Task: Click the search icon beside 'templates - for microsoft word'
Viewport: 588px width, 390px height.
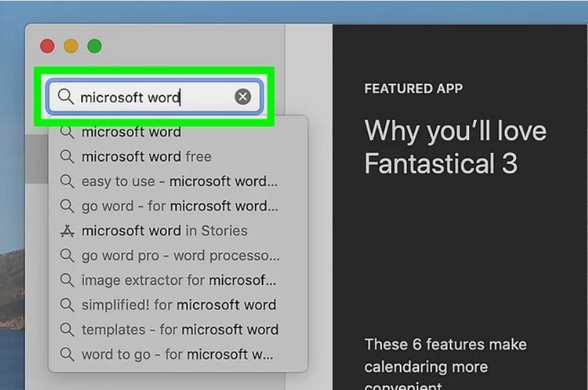Action: click(67, 330)
